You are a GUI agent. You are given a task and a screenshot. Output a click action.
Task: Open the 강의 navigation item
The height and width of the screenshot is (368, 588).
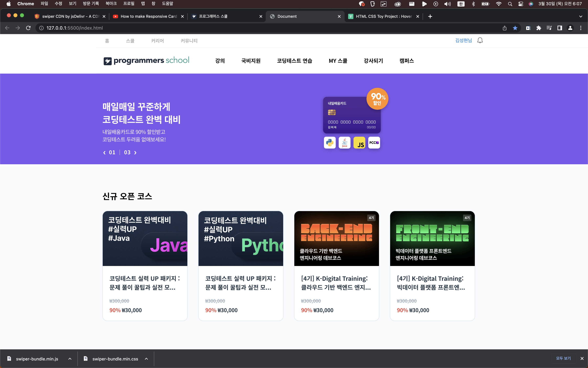coord(220,61)
